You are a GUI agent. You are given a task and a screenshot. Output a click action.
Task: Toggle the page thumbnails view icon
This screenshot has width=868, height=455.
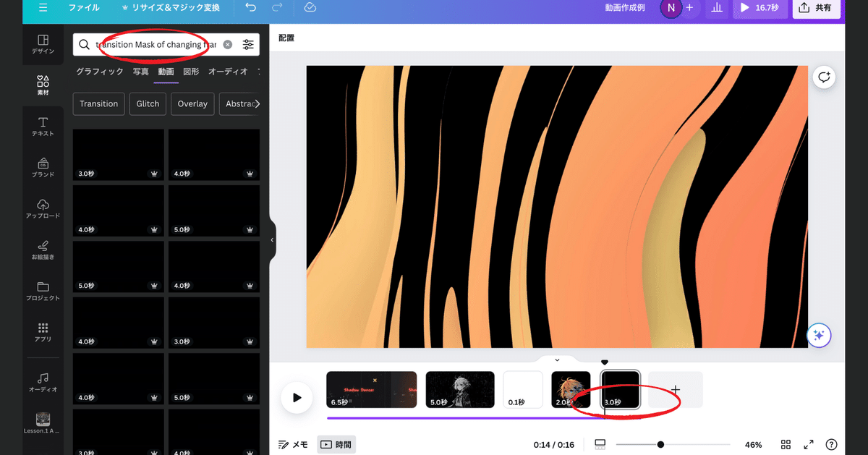[x=600, y=445]
